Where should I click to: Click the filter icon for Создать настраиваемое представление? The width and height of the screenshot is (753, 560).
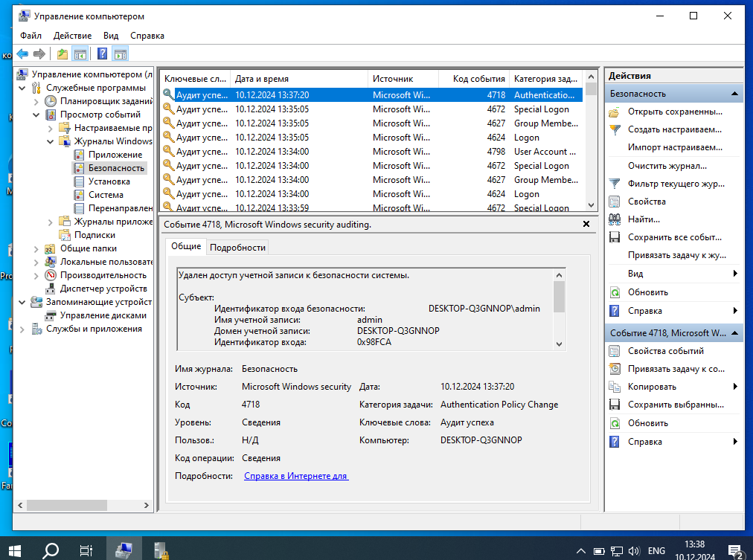point(614,130)
